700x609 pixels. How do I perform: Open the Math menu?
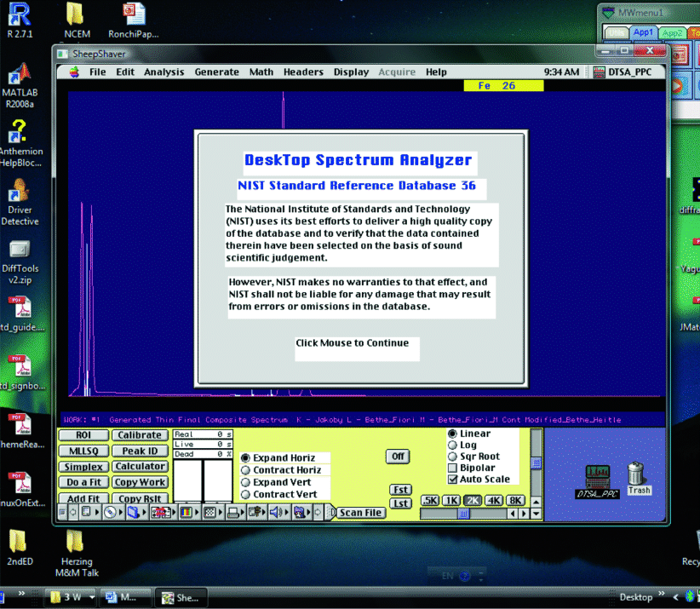click(x=261, y=72)
